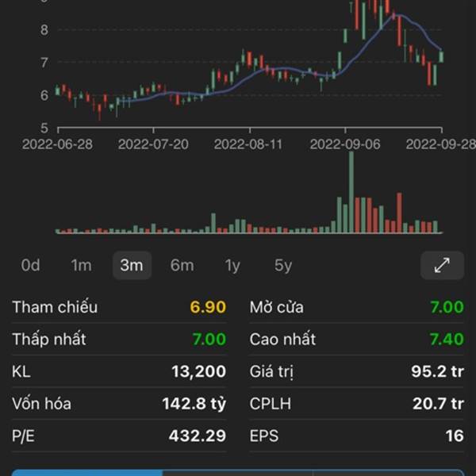Select the 3m time range
Viewport: 476px width, 476px height.
coord(132,265)
